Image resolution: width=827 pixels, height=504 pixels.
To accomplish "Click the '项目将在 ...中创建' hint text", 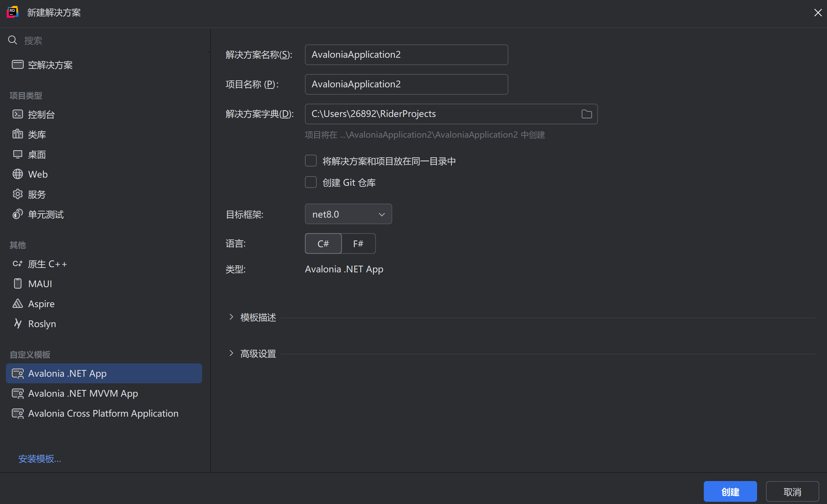I will (425, 135).
